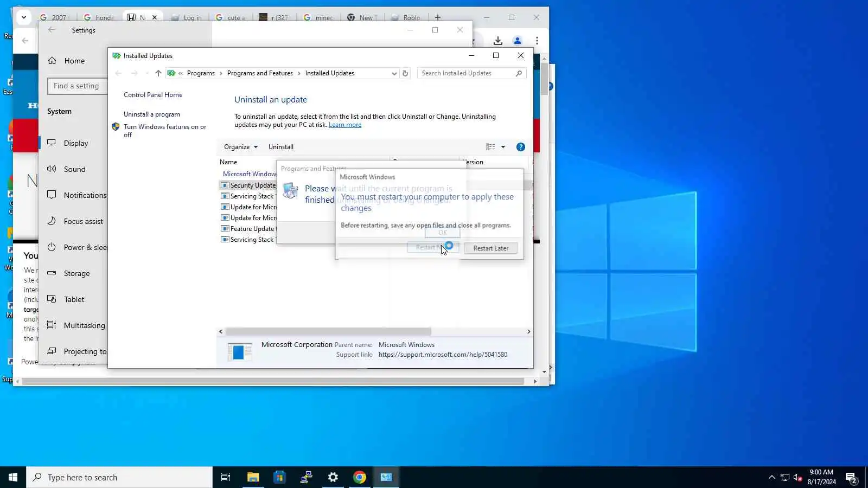This screenshot has width=868, height=488.
Task: Change view layout icon in toolbar
Action: point(490,147)
